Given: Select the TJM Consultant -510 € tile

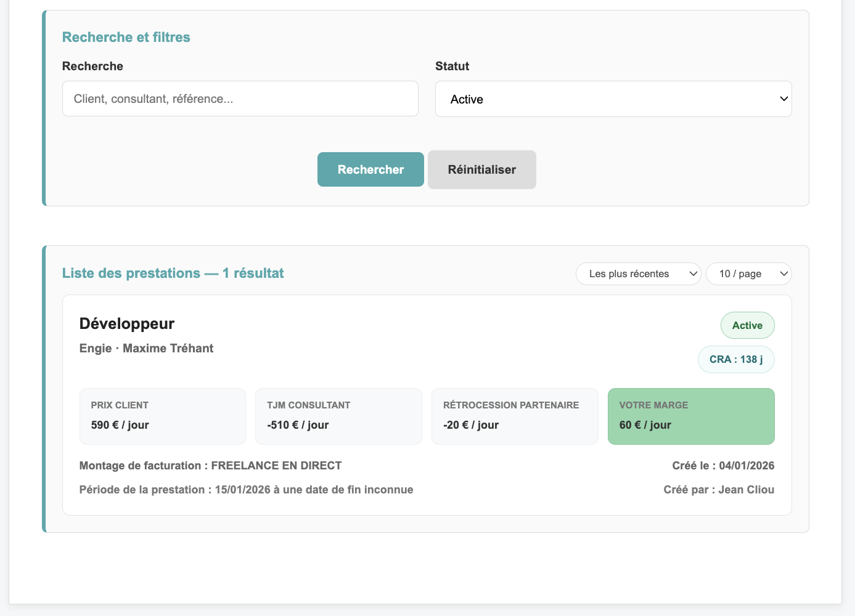Looking at the screenshot, I should click(x=338, y=416).
